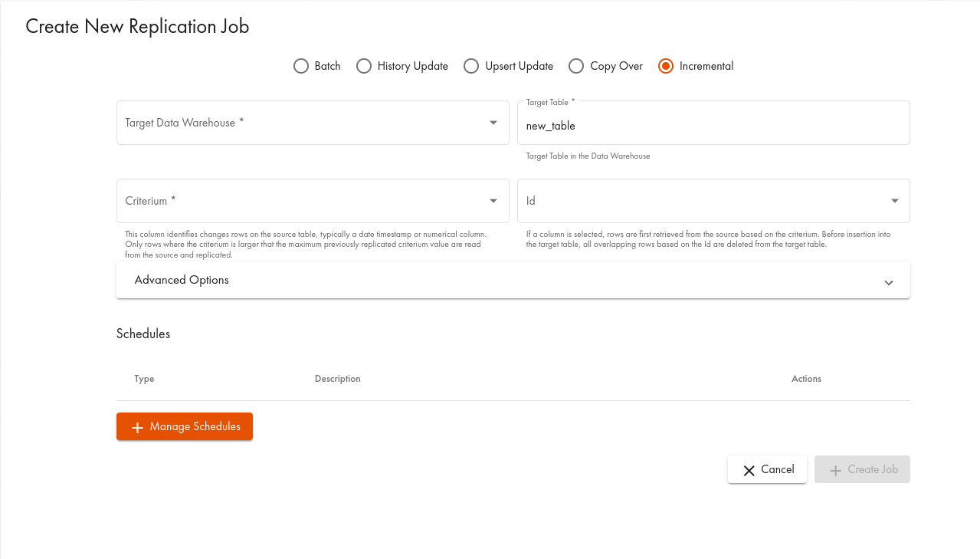The image size is (980, 559).
Task: Select the Upsert Update mode
Action: 471,66
